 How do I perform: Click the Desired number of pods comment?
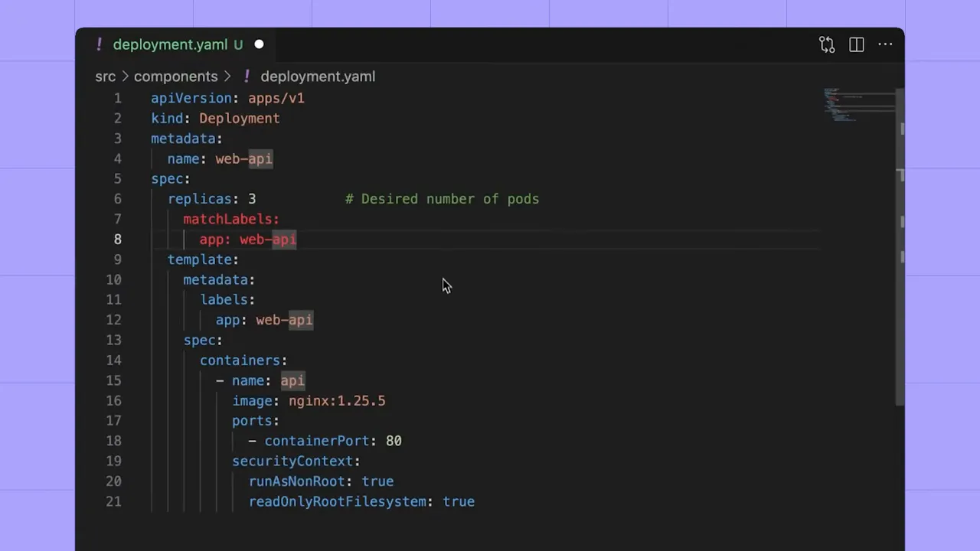(442, 199)
